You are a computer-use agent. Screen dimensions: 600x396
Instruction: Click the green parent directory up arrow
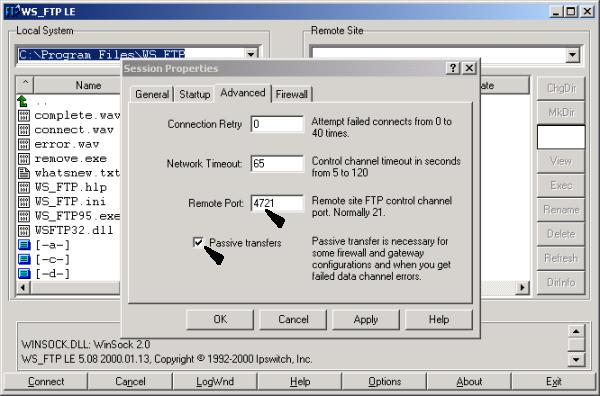click(23, 101)
